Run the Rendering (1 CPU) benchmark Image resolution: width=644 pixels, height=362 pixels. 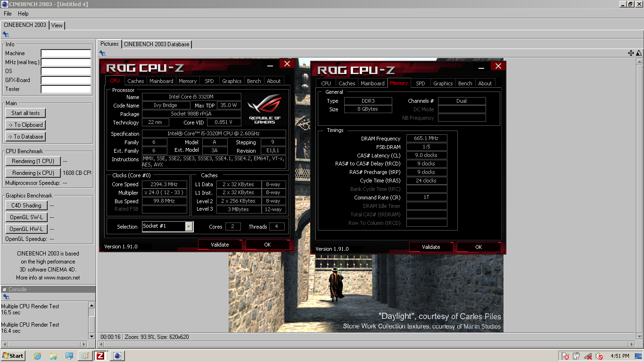(33, 161)
